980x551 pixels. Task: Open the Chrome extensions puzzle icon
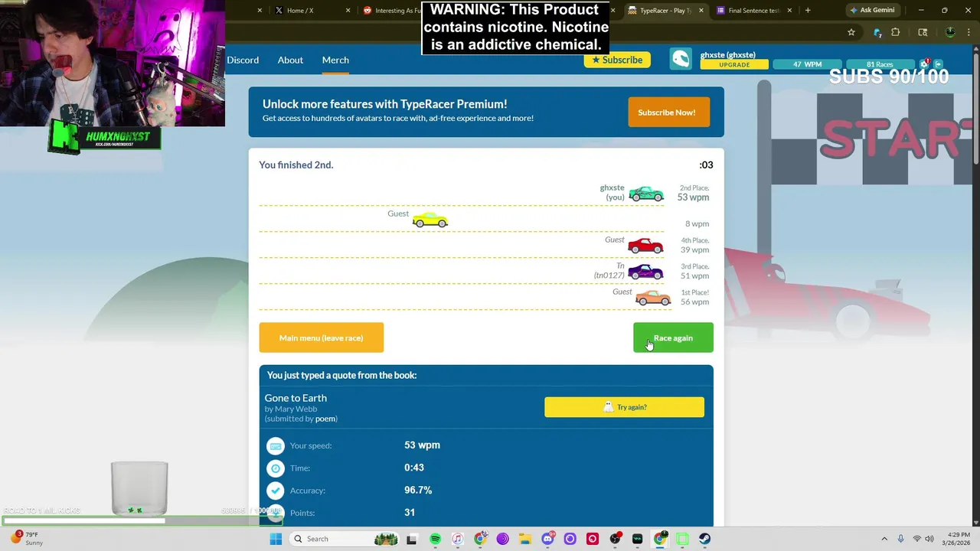(895, 32)
